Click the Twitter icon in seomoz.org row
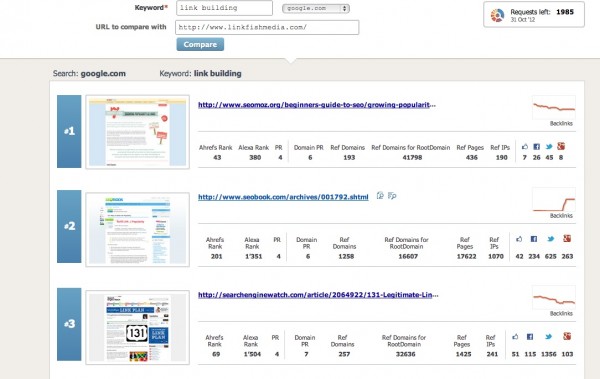 coord(549,147)
